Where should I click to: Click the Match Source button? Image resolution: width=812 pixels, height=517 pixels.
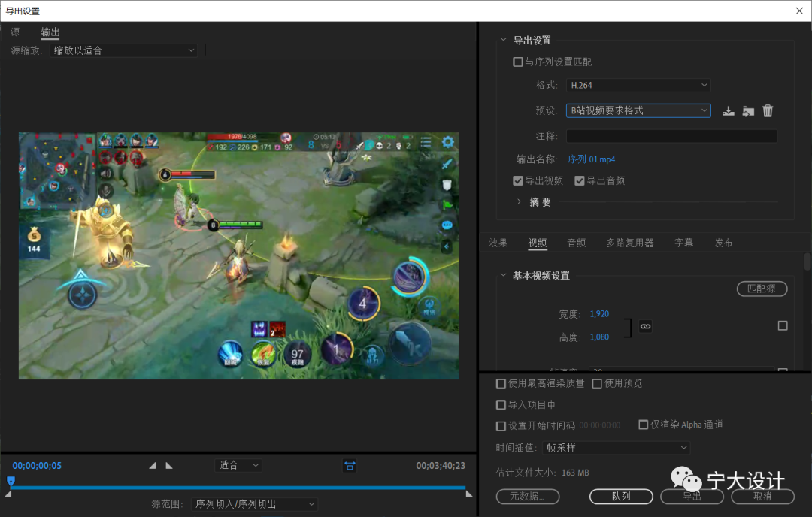point(762,289)
